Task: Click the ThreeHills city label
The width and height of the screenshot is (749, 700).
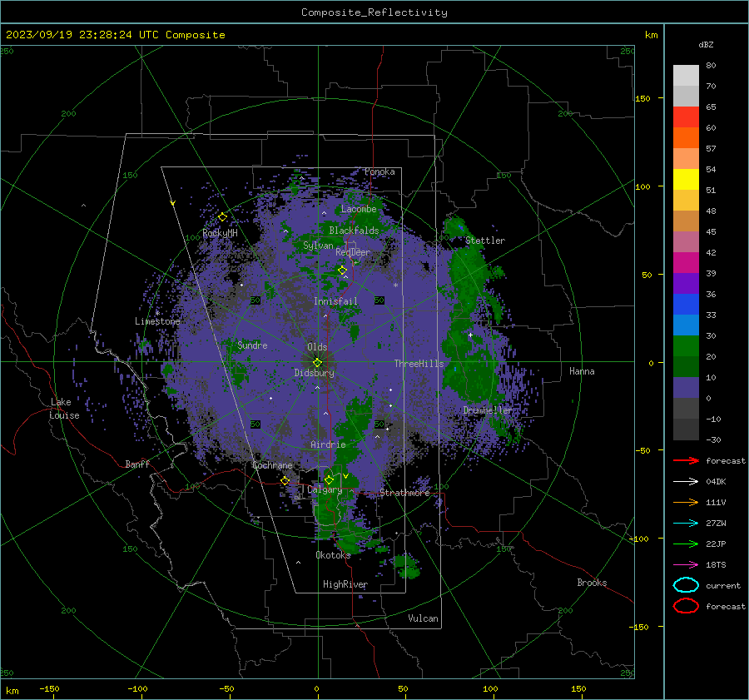Action: (x=419, y=364)
